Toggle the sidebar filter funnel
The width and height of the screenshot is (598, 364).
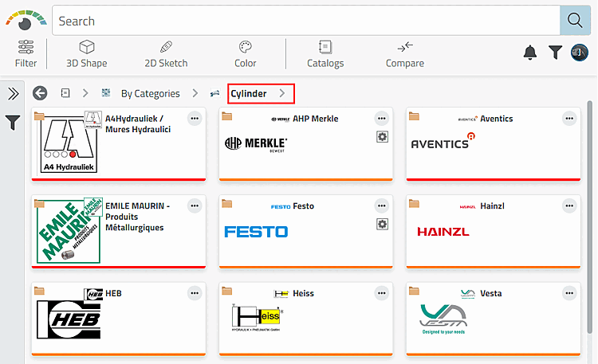tap(13, 123)
